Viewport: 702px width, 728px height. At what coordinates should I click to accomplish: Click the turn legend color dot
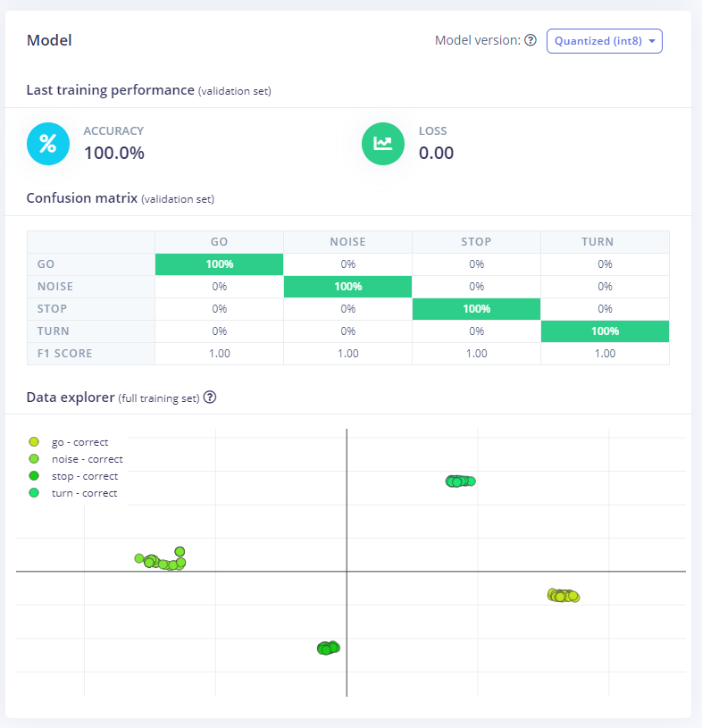(34, 492)
